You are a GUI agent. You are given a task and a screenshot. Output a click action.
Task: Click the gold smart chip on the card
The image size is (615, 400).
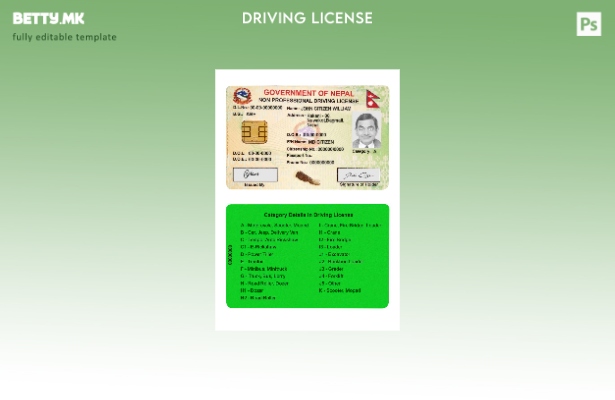point(252,133)
